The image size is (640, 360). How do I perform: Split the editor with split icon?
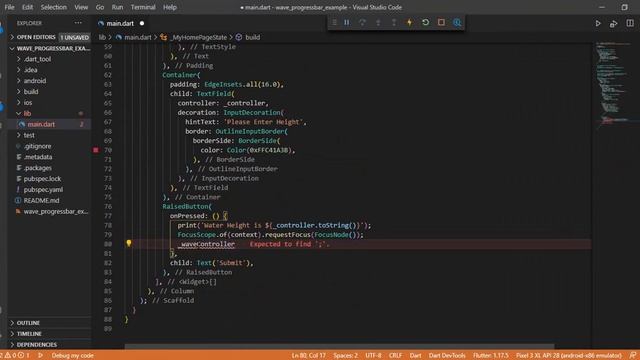(x=630, y=24)
